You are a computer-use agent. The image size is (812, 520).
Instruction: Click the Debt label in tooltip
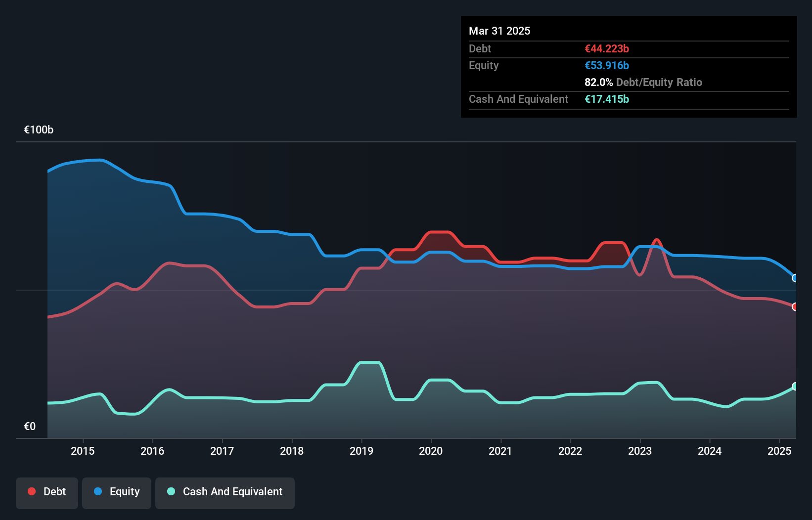[480, 49]
